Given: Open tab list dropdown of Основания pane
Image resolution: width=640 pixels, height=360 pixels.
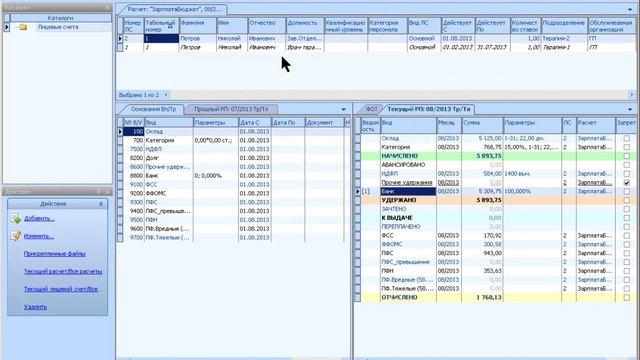Looking at the screenshot, I should (x=343, y=109).
